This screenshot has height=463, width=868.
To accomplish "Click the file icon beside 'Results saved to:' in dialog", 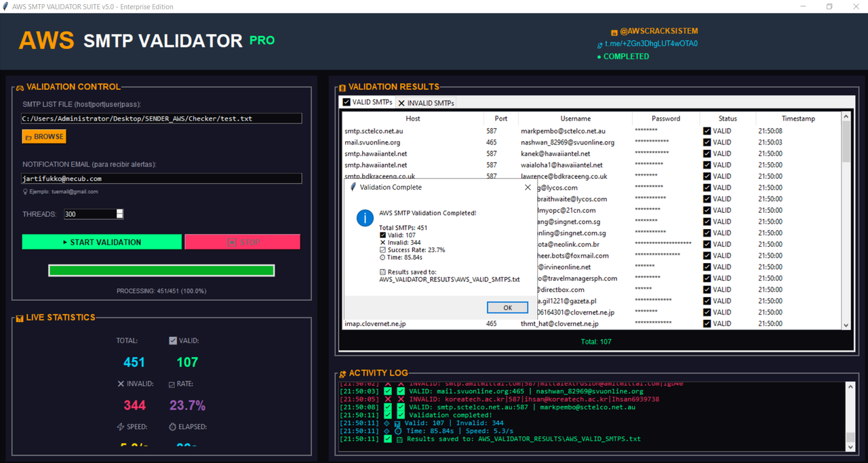I will click(383, 272).
